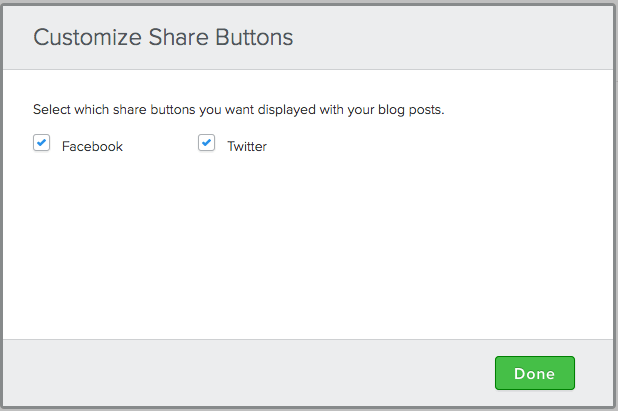Click the word 'Share' in the title

point(179,37)
